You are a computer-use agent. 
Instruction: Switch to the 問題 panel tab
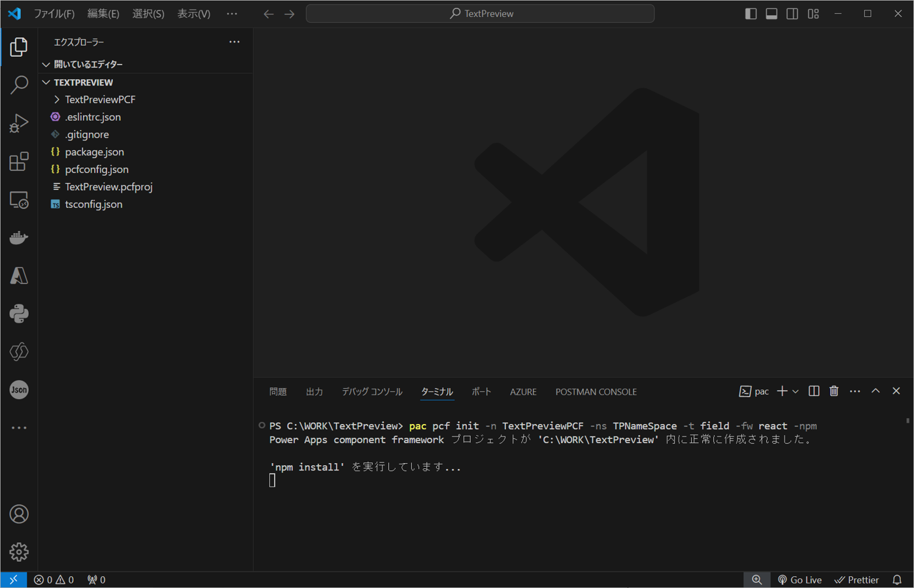click(278, 391)
